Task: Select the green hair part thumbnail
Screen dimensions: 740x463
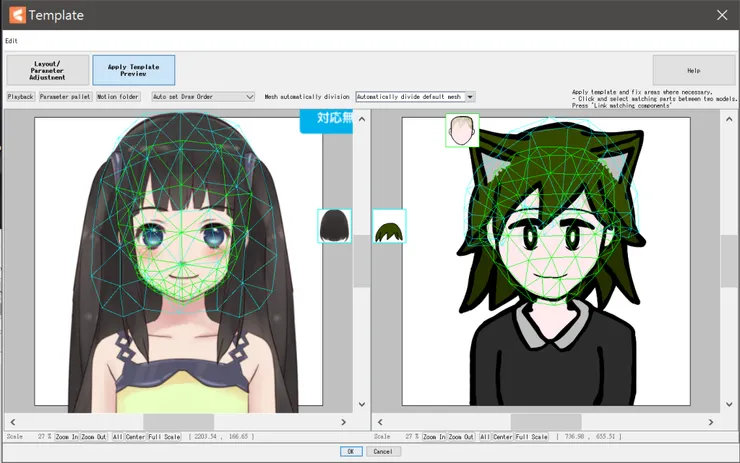Action: [389, 226]
